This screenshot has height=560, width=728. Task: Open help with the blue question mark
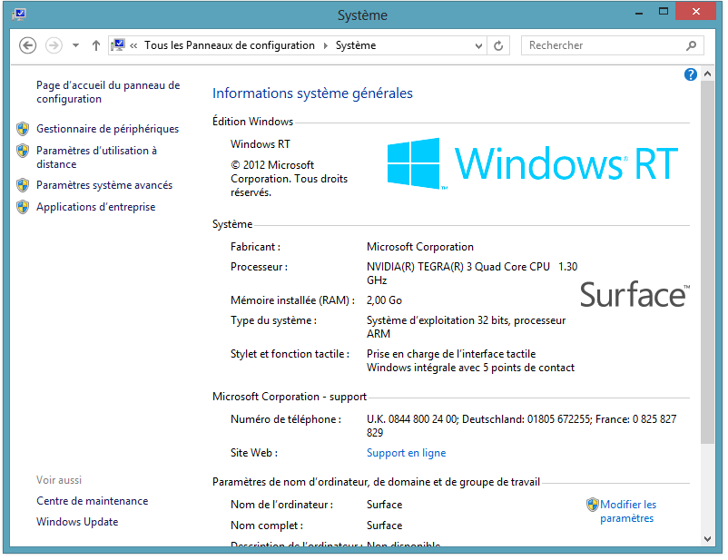(x=691, y=74)
